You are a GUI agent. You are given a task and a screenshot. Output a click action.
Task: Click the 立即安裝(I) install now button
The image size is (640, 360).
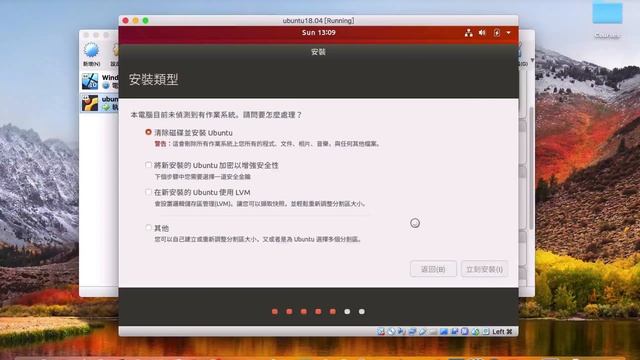tap(484, 269)
